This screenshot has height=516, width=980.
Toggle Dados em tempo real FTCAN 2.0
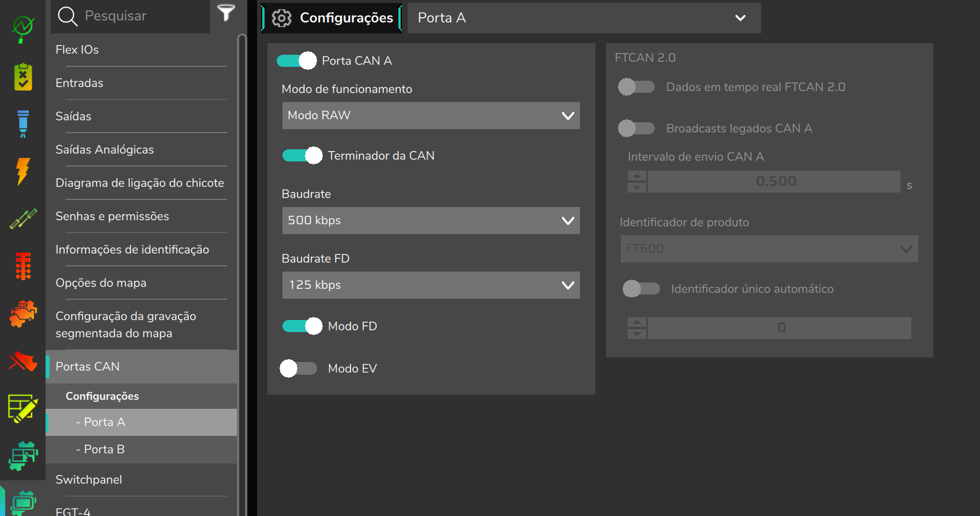pos(636,87)
